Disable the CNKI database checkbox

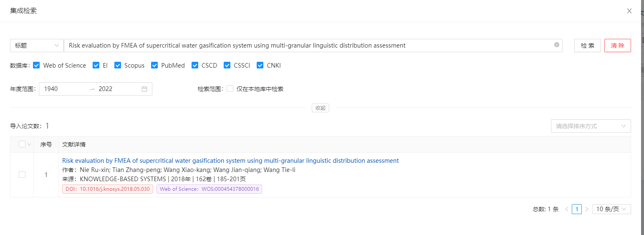[260, 66]
